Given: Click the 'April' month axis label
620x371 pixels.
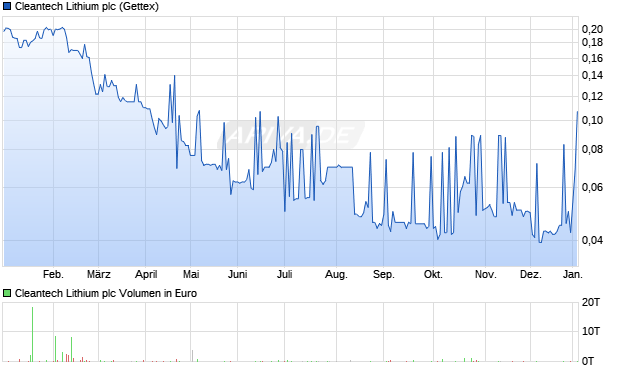Looking at the screenshot, I should [146, 274].
